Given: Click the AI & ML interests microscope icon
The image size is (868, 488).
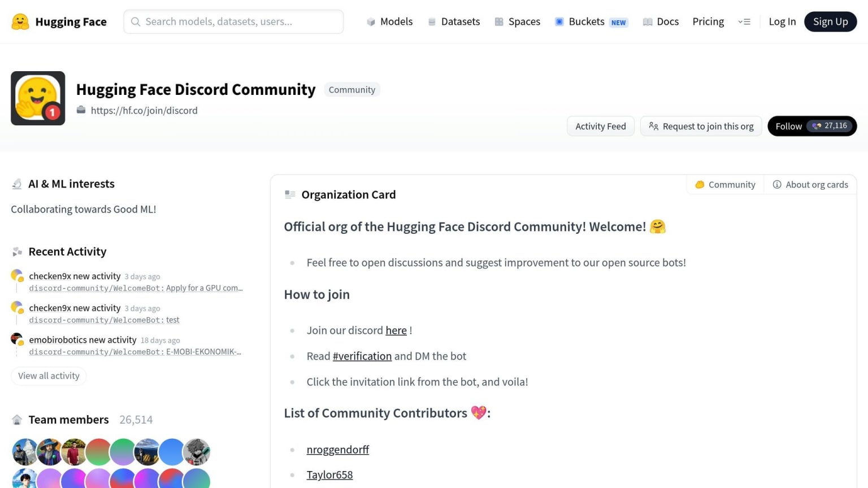Looking at the screenshot, I should pyautogui.click(x=17, y=184).
